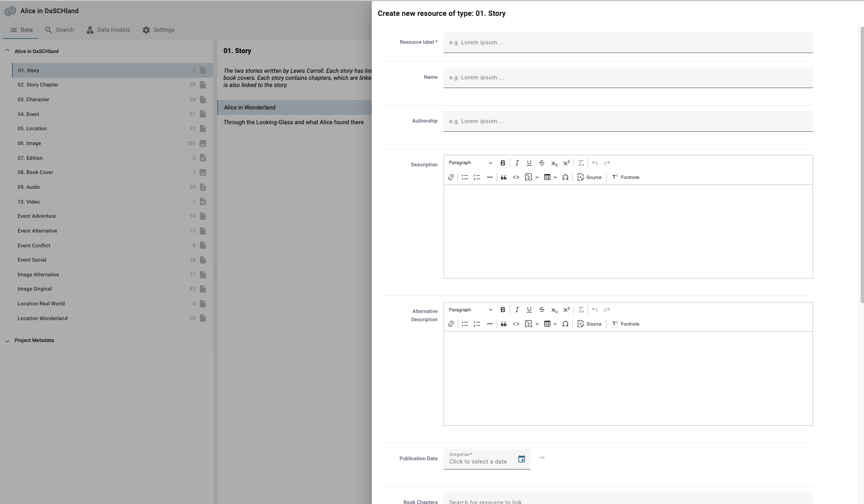
Task: Switch to the Search tab
Action: [x=59, y=30]
